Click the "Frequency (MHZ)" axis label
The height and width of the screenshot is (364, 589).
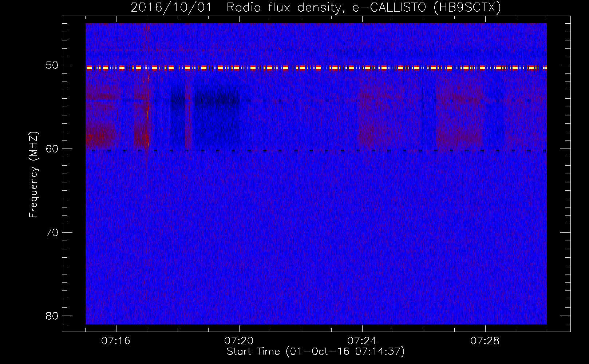pyautogui.click(x=33, y=174)
